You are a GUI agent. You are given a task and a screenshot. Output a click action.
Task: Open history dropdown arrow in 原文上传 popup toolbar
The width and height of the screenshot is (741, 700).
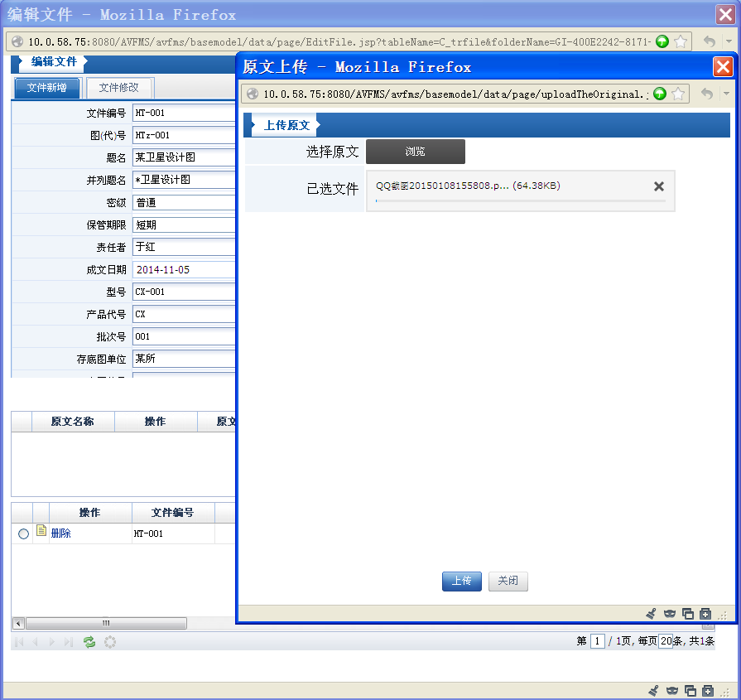tap(726, 94)
